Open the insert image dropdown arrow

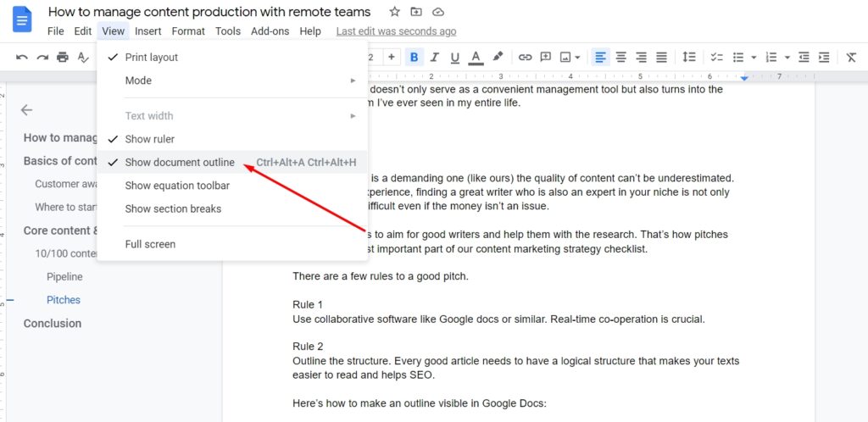coord(577,58)
